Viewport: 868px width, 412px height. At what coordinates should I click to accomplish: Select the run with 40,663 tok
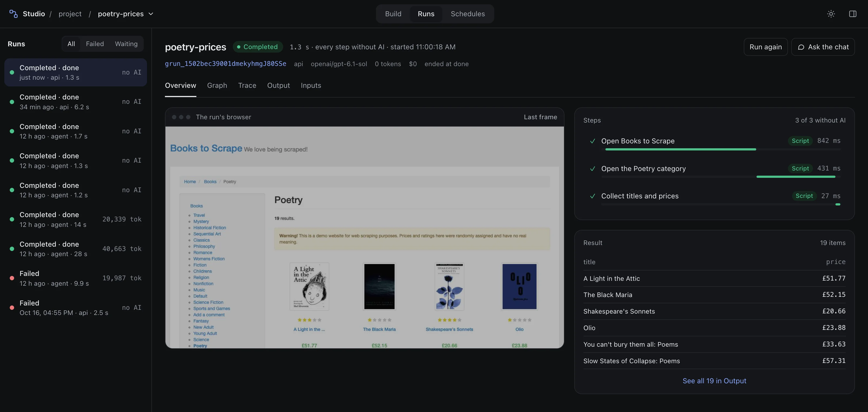(75, 249)
